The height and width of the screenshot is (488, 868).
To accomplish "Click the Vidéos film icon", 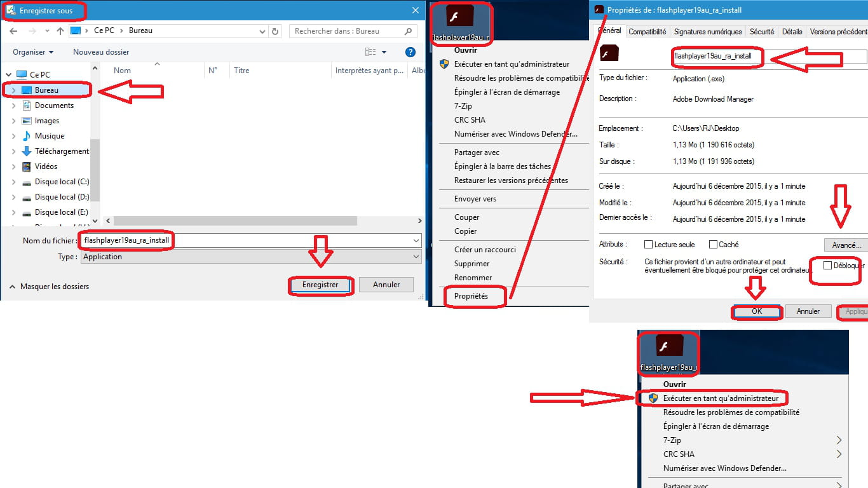I will 27,166.
